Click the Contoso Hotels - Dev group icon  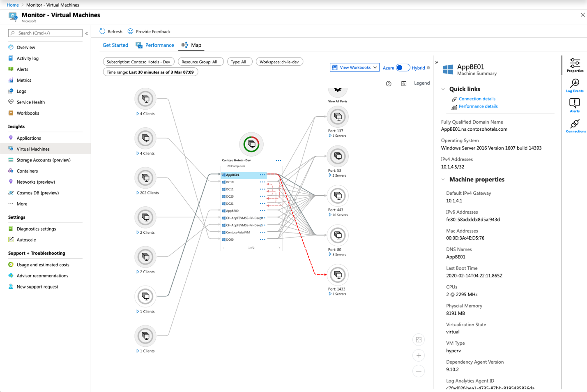tap(251, 144)
